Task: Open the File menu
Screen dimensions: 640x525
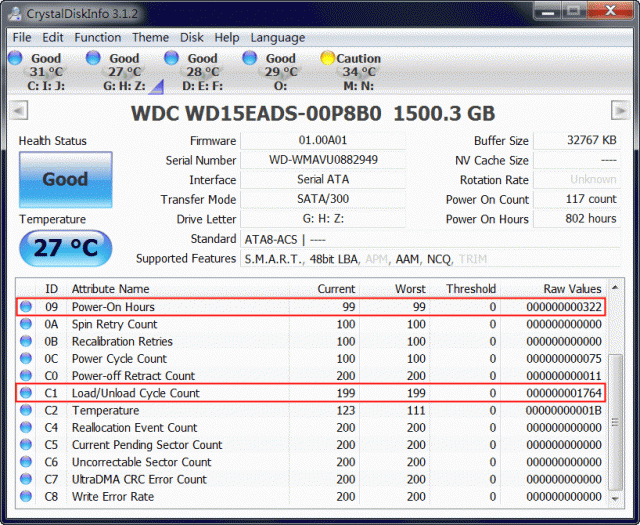Action: point(22,38)
